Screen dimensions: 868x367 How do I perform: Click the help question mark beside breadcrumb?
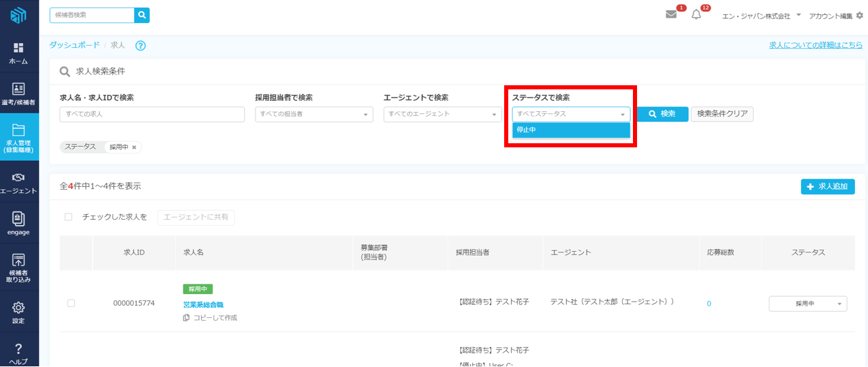tap(140, 46)
